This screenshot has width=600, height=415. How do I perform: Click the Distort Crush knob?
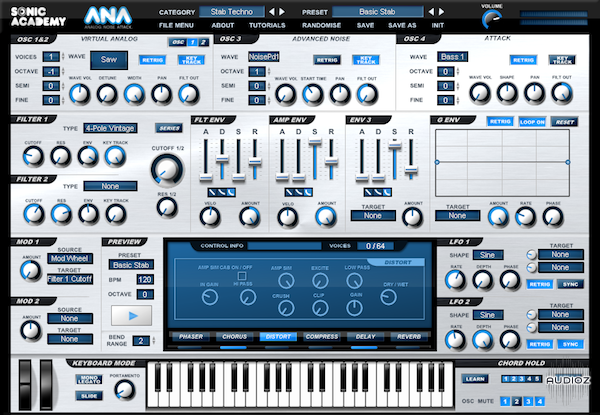(x=286, y=308)
